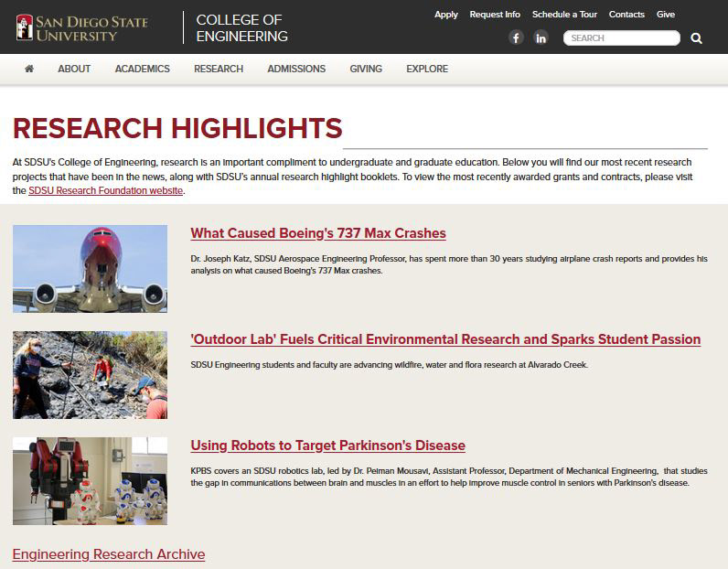Open the Apply link in header
This screenshot has width=728, height=569.
point(446,15)
